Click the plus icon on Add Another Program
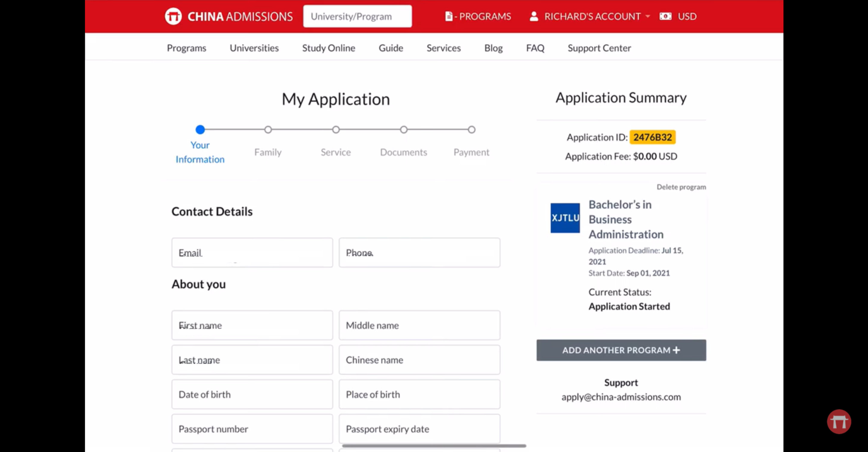Image resolution: width=868 pixels, height=452 pixels. pyautogui.click(x=676, y=350)
